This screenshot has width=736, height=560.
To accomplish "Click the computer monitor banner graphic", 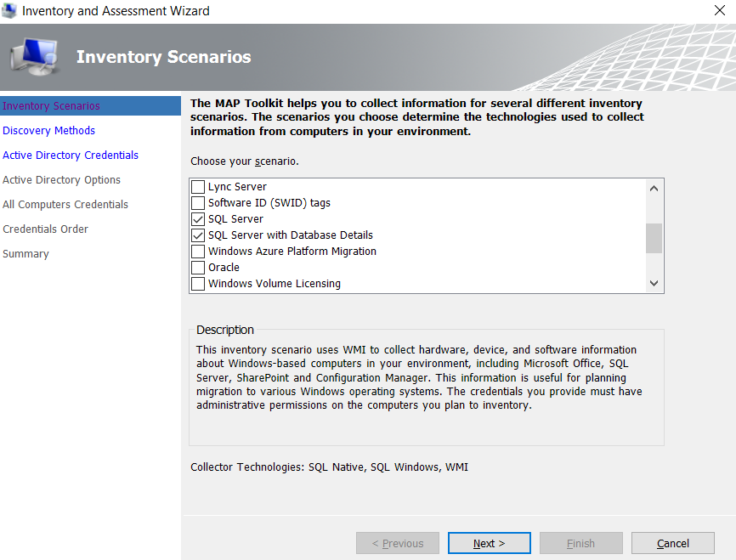I will tap(33, 58).
